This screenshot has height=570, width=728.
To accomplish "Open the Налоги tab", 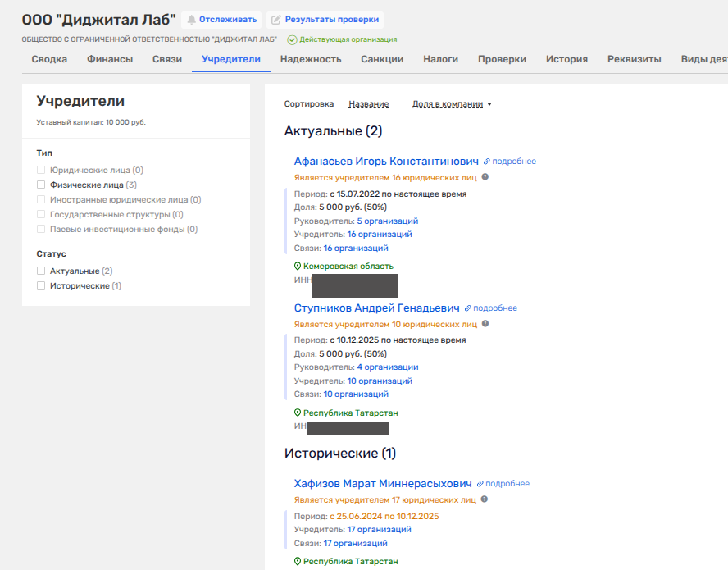I will pos(440,59).
